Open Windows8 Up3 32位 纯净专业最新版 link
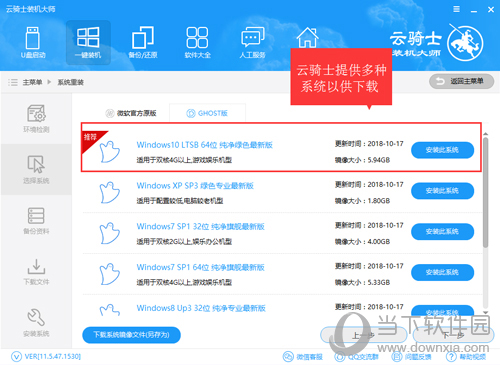Viewport: 500px width, 365px height. pos(201,308)
